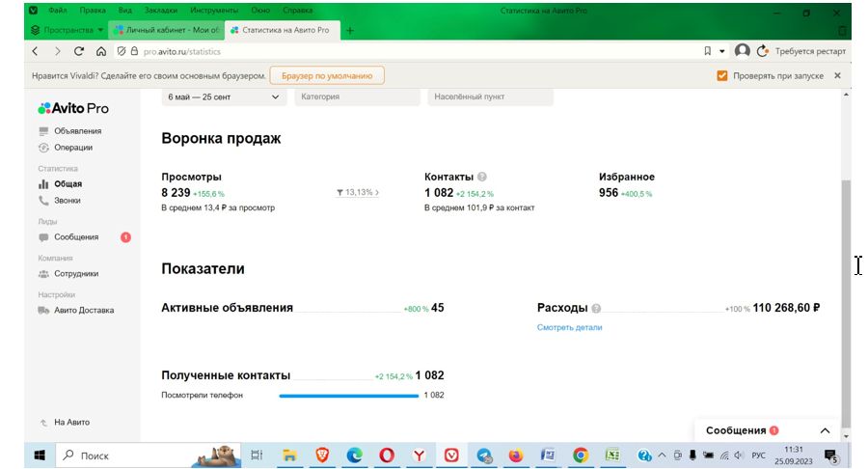Image resolution: width=868 pixels, height=469 pixels.
Task: Launch Microsoft Edge from the taskbar
Action: pos(354,455)
